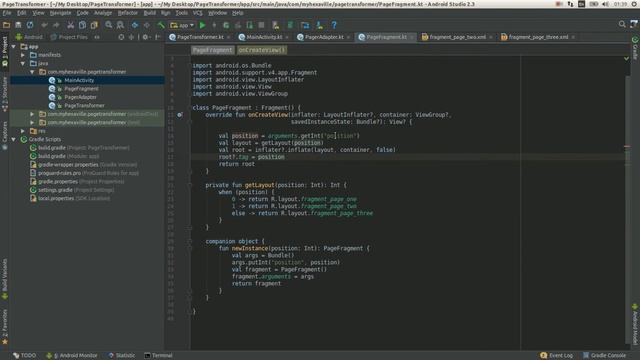Click the Collapse All icon in project panel
640x360 pixels.
point(131,37)
